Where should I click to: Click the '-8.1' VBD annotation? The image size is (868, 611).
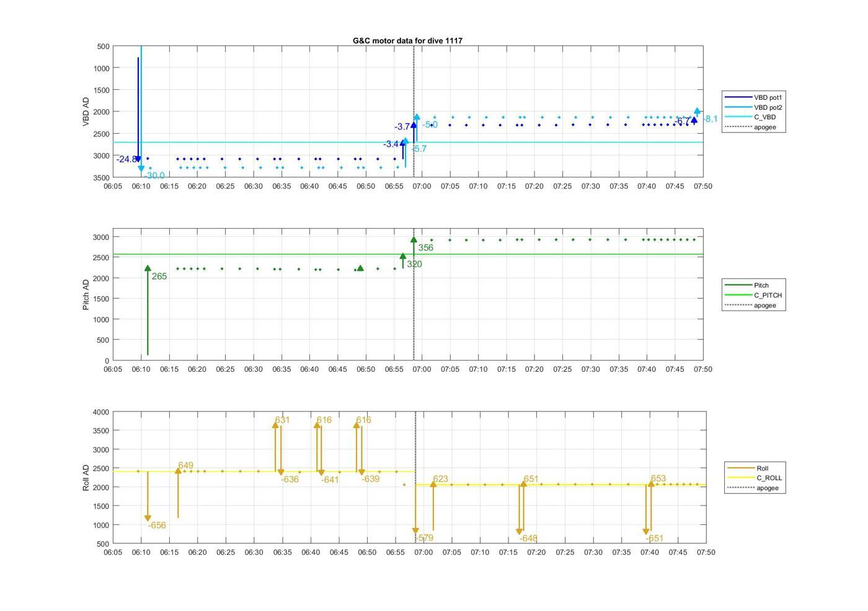pyautogui.click(x=710, y=119)
